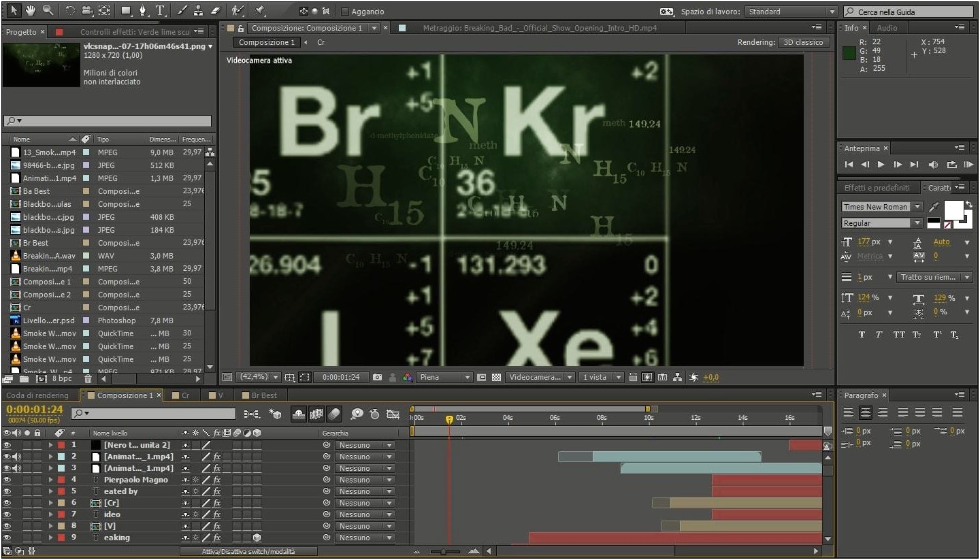Viewport: 980px width, 560px height.
Task: Switch to the Audio panel tab
Action: click(x=887, y=28)
